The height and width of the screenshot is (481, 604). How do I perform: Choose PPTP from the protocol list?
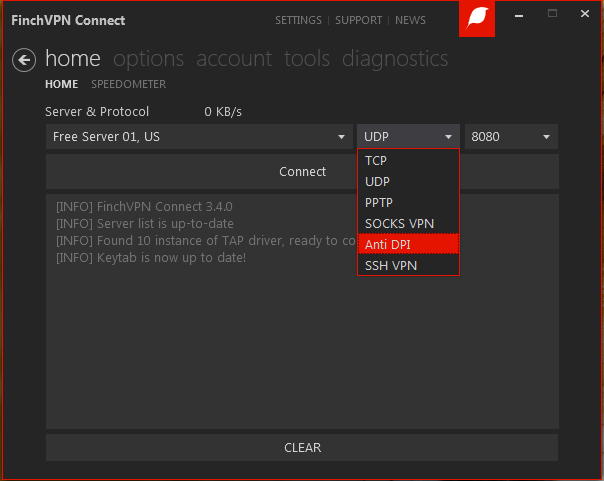[x=408, y=203]
